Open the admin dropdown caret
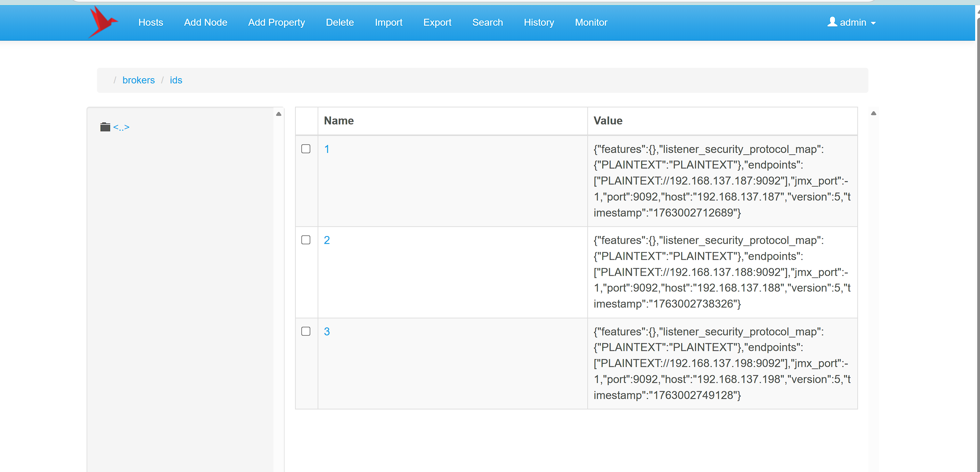The width and height of the screenshot is (980, 472). (x=873, y=23)
